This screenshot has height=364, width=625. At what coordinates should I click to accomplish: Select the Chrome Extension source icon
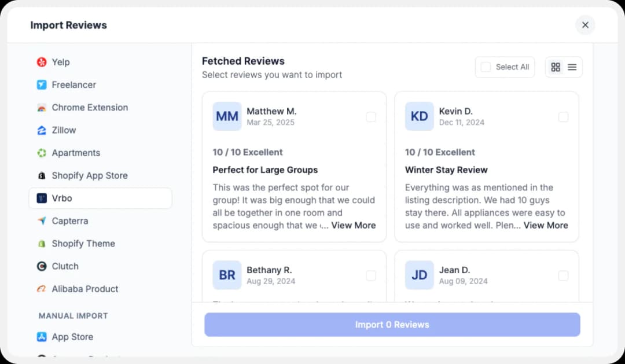(41, 108)
